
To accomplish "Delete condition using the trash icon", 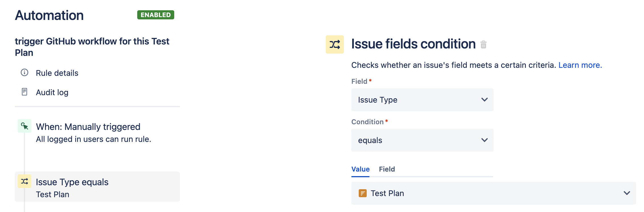I will [x=483, y=45].
